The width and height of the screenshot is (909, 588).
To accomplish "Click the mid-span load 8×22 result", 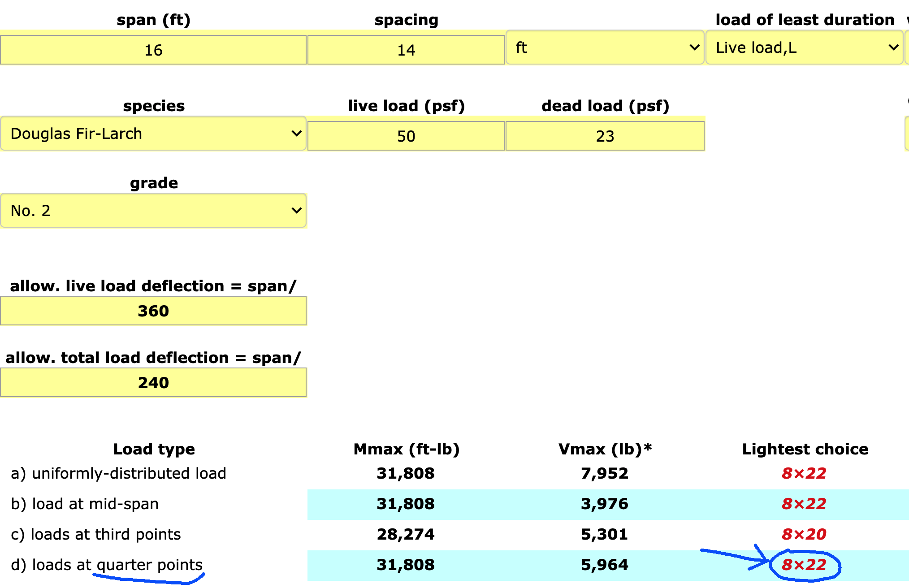I will tap(804, 504).
